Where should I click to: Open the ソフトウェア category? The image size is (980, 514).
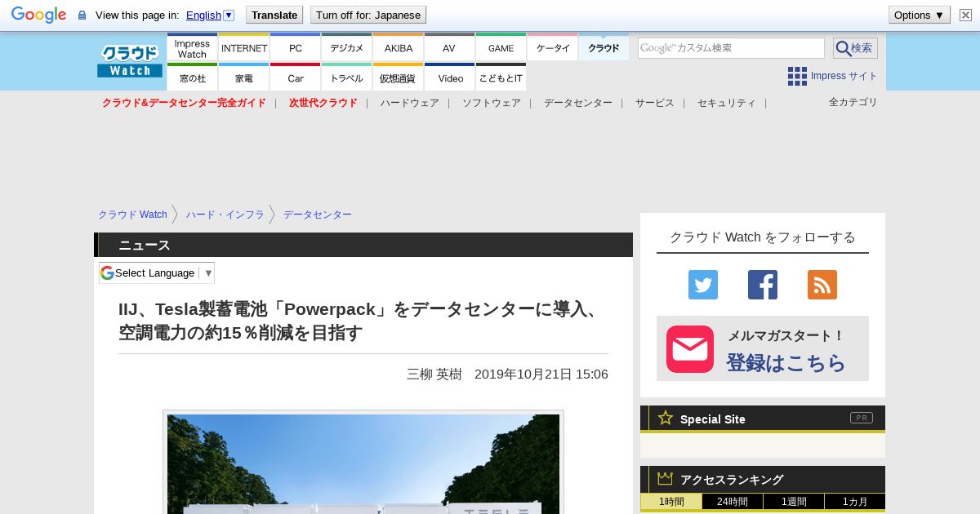(x=492, y=103)
